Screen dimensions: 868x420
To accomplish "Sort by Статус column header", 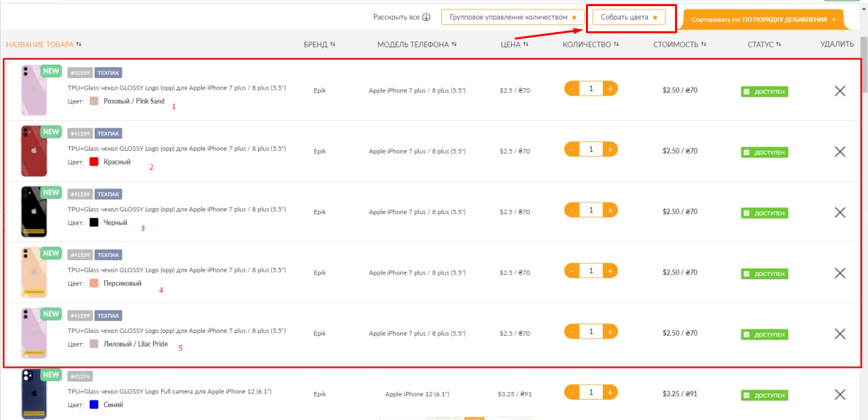I will click(764, 44).
